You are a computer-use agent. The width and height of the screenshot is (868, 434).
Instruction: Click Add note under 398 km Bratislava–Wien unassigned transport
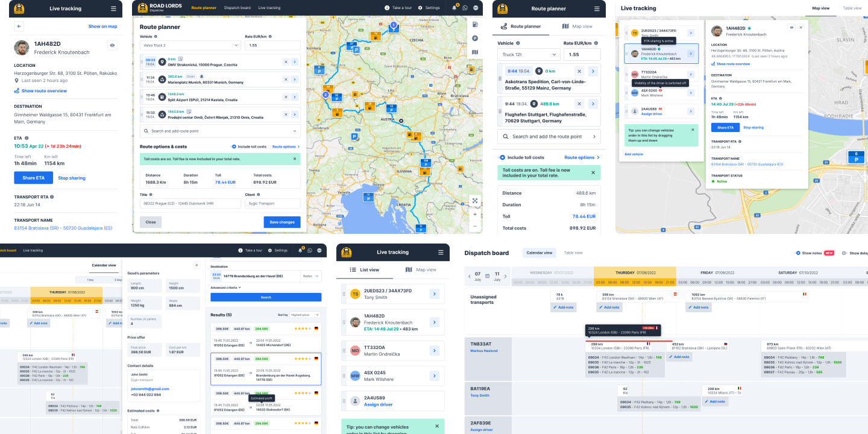[x=609, y=307]
